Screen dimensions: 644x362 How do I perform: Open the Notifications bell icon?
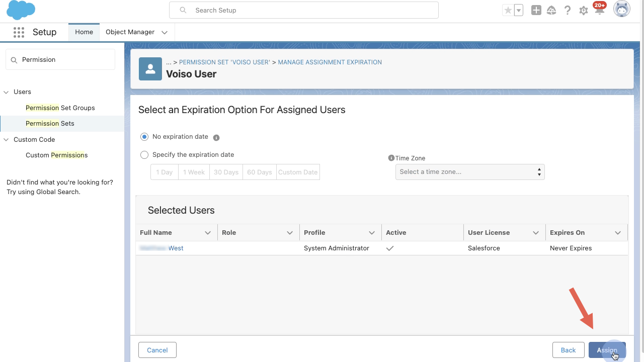(599, 11)
